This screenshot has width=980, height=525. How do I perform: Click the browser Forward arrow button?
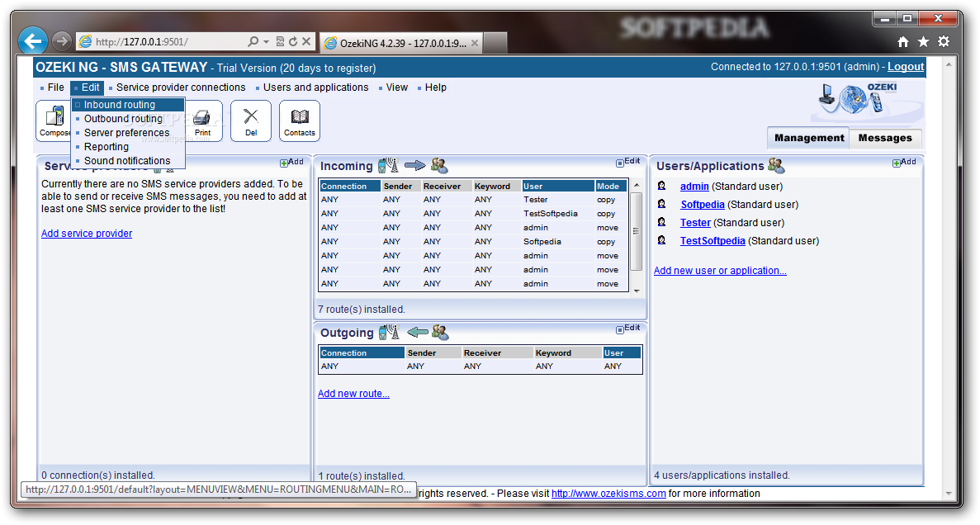[61, 41]
